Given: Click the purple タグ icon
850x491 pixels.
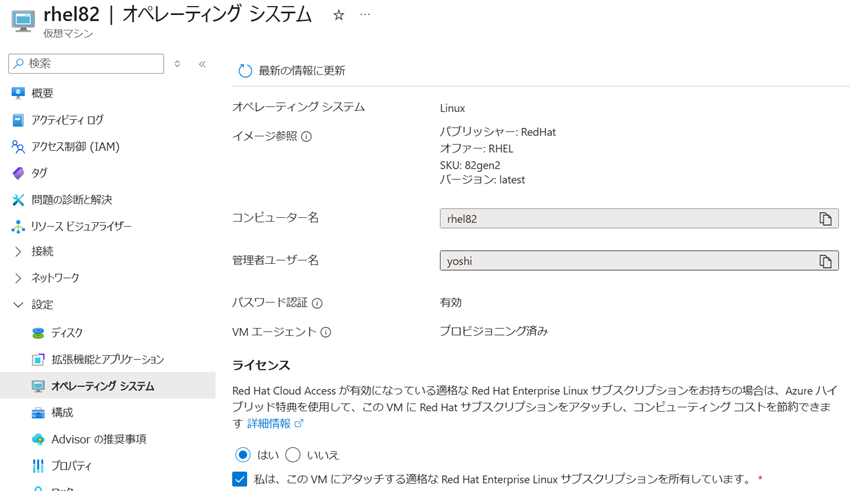Looking at the screenshot, I should 18,173.
